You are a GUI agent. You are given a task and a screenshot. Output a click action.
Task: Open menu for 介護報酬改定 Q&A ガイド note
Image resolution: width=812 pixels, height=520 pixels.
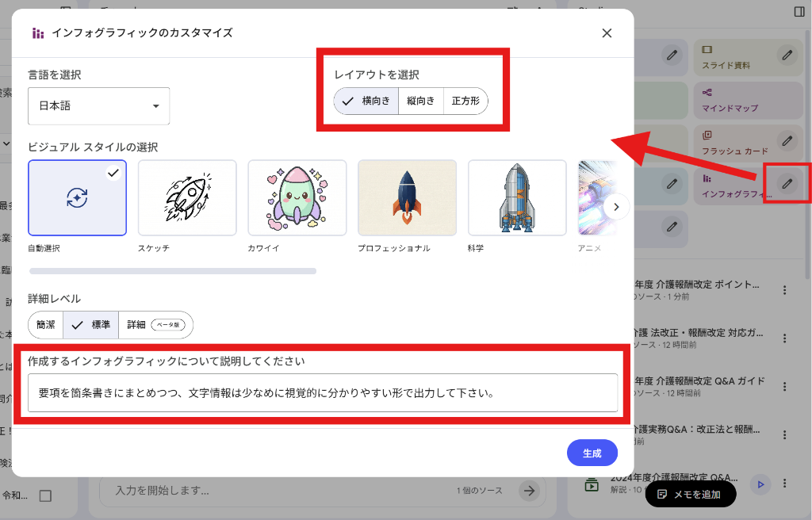coord(784,386)
